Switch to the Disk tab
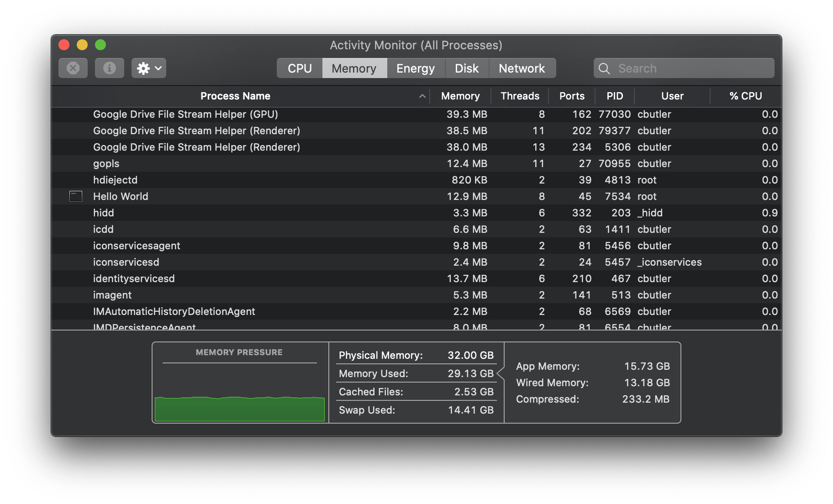The image size is (833, 504). coord(467,68)
